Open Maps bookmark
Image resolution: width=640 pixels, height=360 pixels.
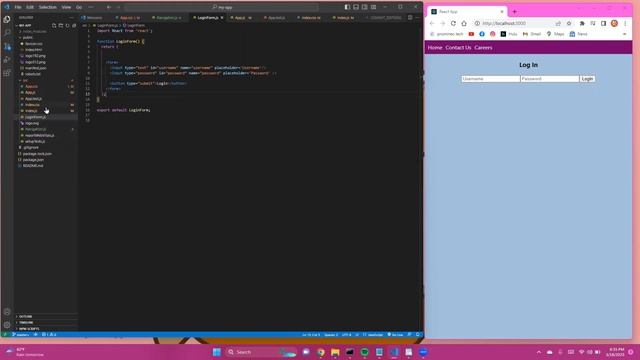tap(556, 34)
